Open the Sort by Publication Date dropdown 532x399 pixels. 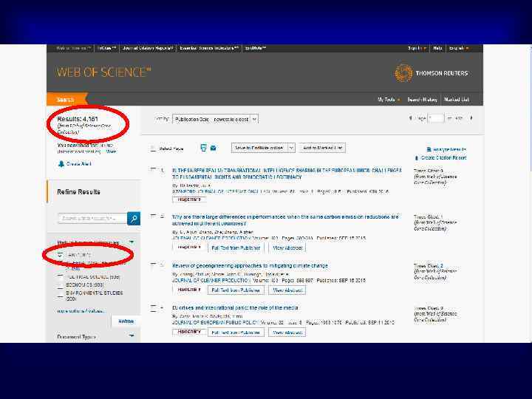tap(216, 120)
